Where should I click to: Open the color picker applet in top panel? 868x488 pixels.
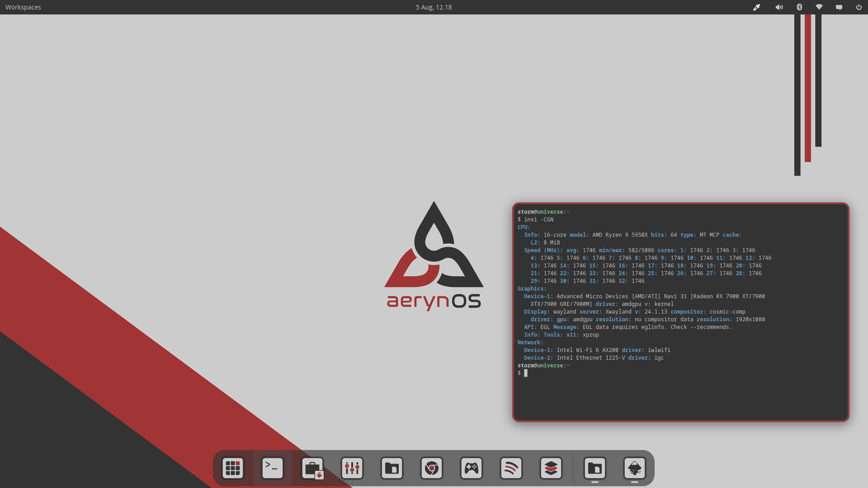pos(756,7)
